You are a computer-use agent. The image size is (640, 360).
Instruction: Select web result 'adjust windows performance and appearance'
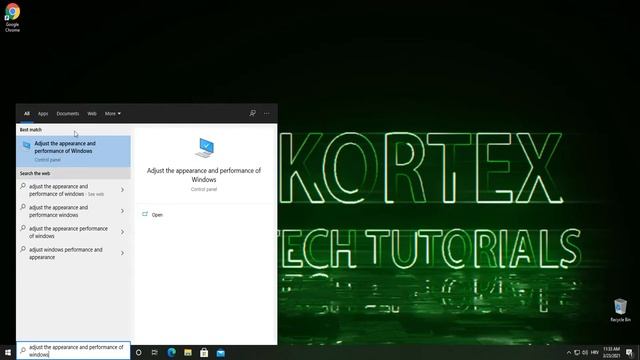click(x=73, y=253)
